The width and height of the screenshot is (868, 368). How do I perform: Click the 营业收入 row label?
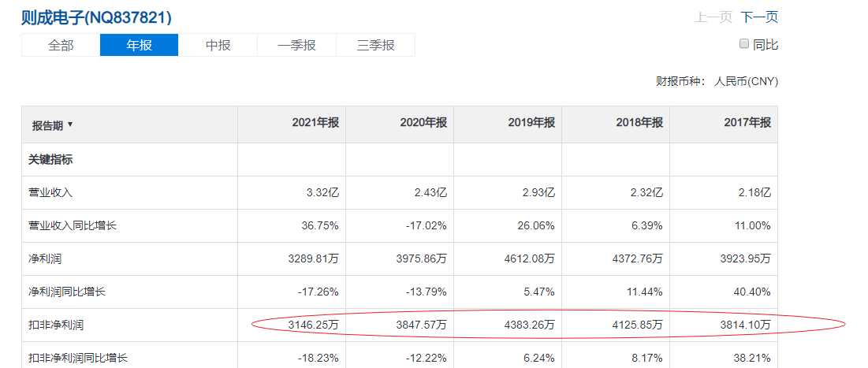(x=50, y=193)
